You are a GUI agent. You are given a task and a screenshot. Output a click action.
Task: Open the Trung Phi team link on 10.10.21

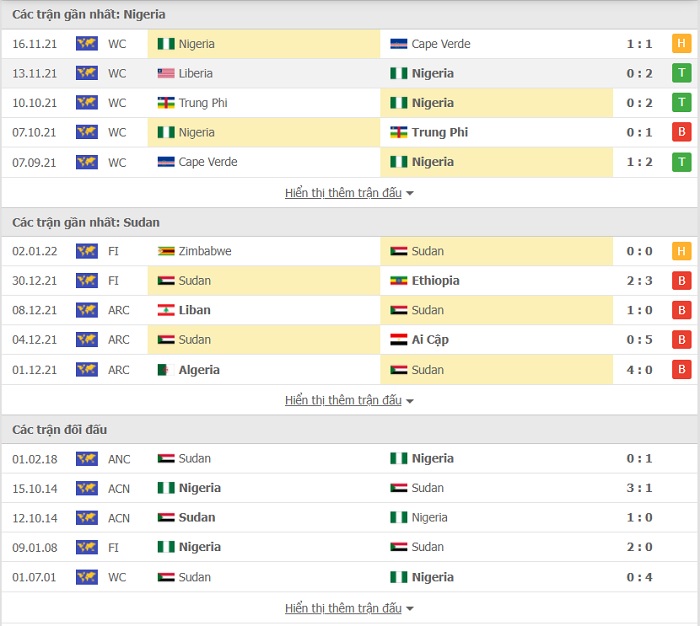[x=203, y=103]
